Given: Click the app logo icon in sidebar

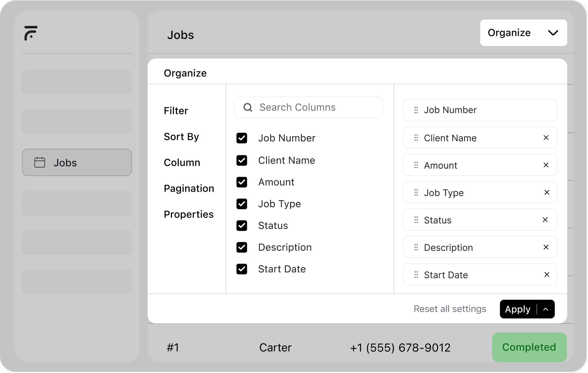Looking at the screenshot, I should coord(31,33).
